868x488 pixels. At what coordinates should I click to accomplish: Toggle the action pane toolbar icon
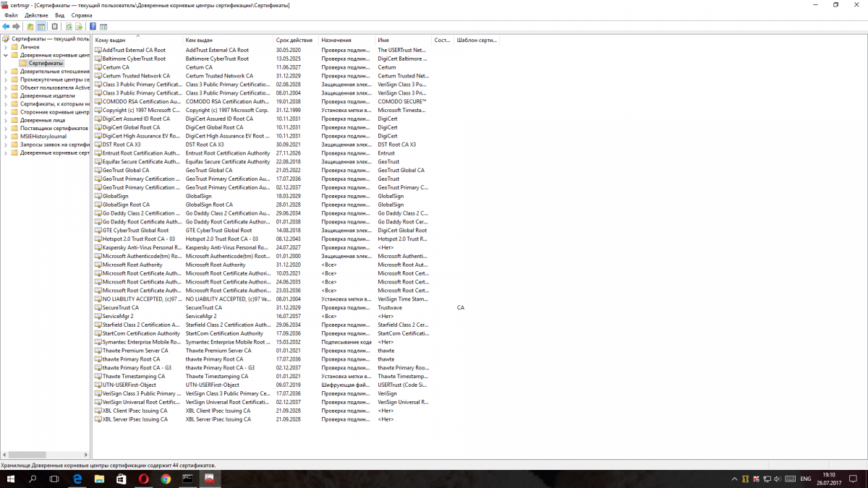click(103, 27)
